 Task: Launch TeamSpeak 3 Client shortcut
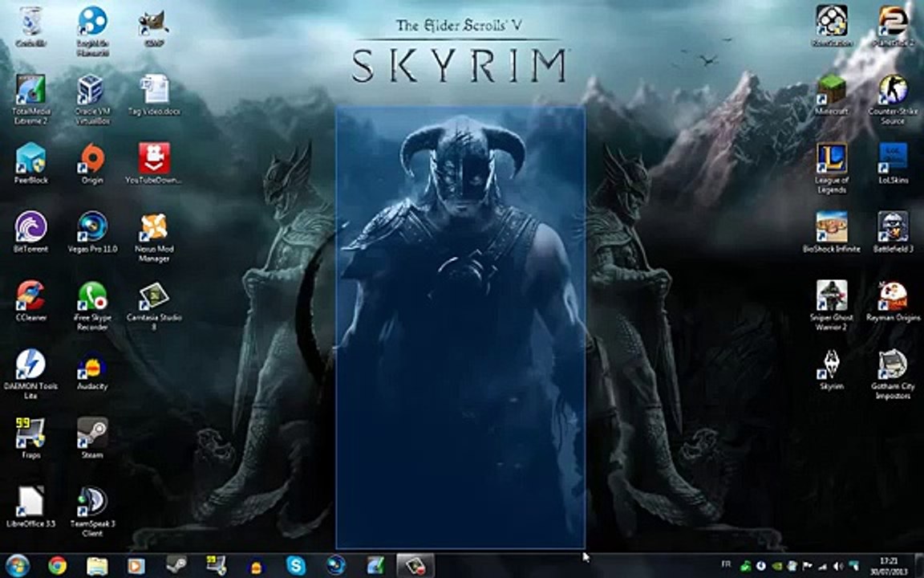click(x=92, y=511)
